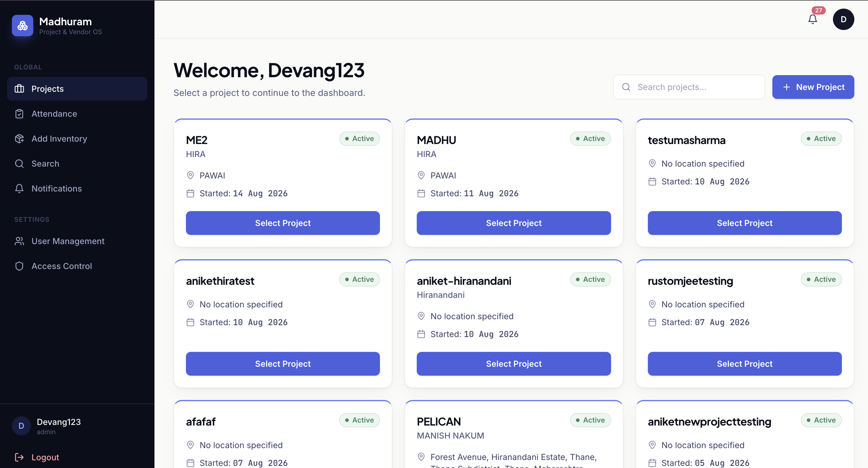Open the notifications bell in the header
The width and height of the screenshot is (868, 468).
(812, 20)
